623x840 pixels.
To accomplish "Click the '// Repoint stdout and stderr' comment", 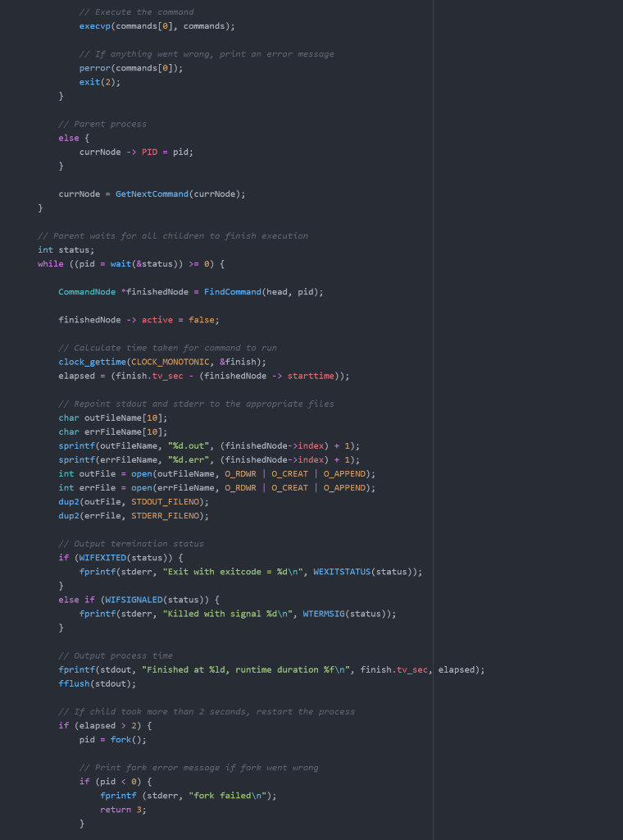I will click(x=197, y=404).
